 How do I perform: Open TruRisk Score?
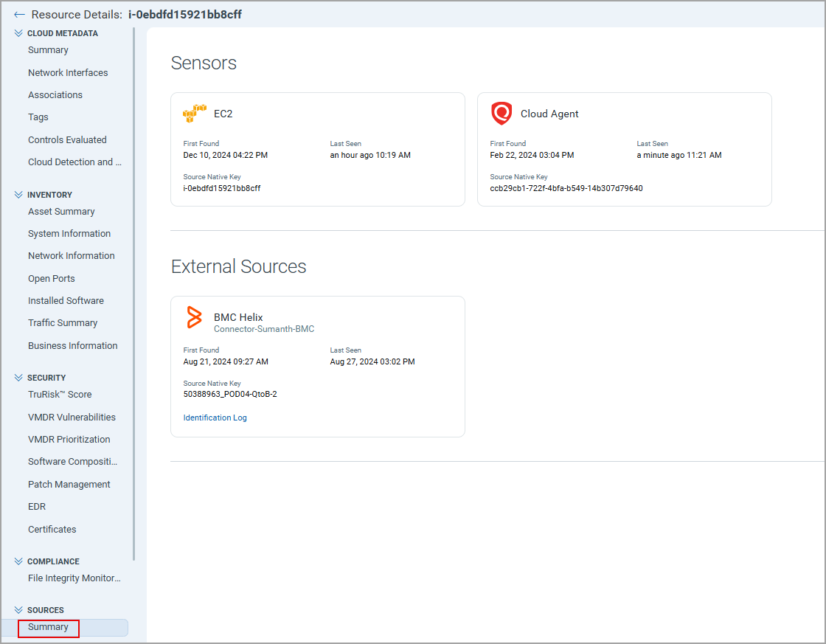pyautogui.click(x=60, y=394)
